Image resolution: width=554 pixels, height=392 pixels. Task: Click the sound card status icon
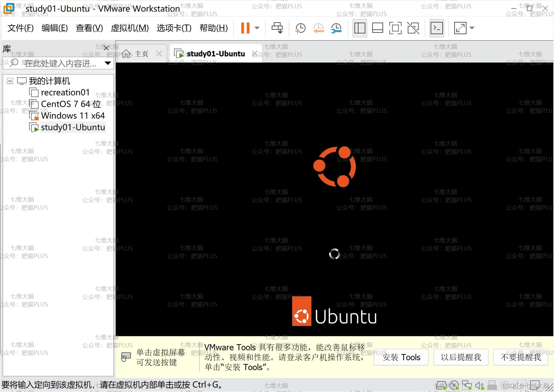point(479,386)
